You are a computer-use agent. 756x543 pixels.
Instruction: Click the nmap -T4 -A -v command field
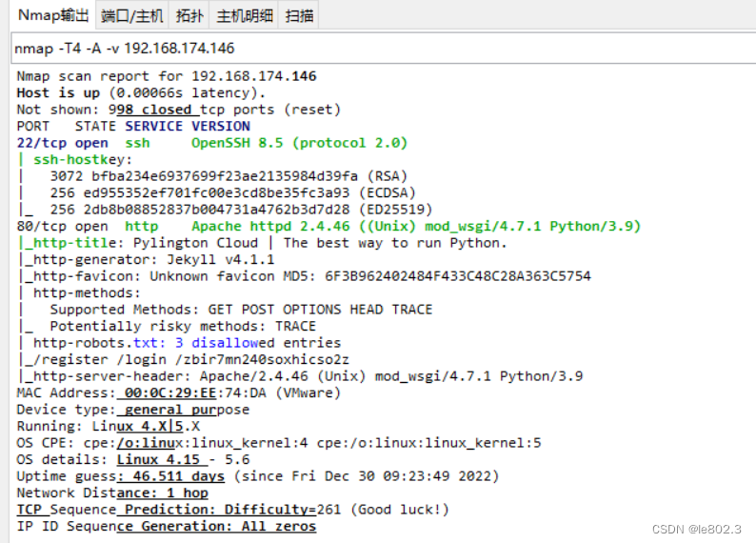[x=384, y=49]
